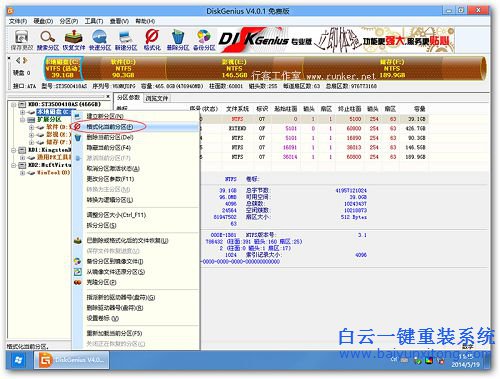
Task: Switch to the 分区参数 tab
Action: 128,98
